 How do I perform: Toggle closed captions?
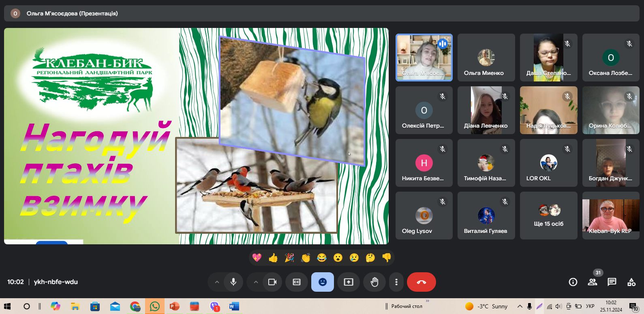point(297,282)
